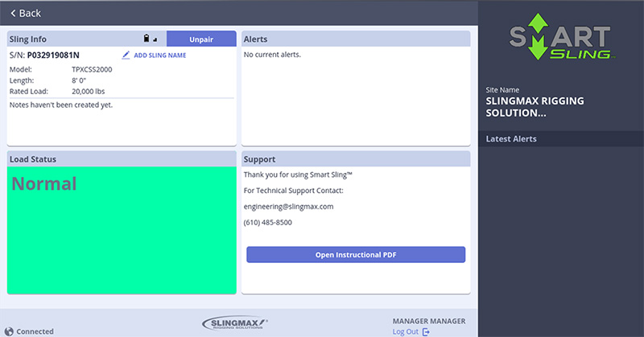Click the globe Connected status icon
The image size is (644, 337).
click(x=9, y=331)
